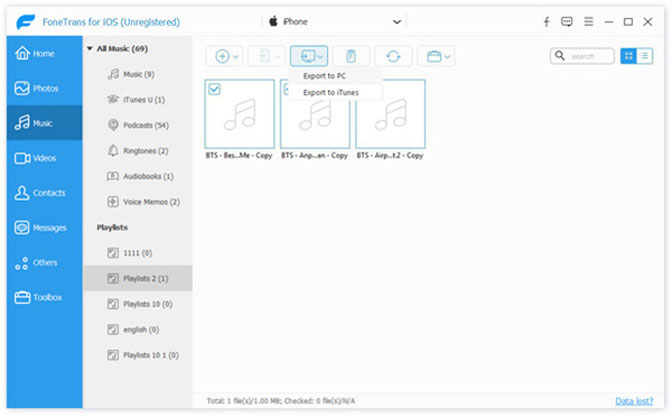The height and width of the screenshot is (416, 672).
Task: Click the Delete trash icon
Action: [x=351, y=56]
